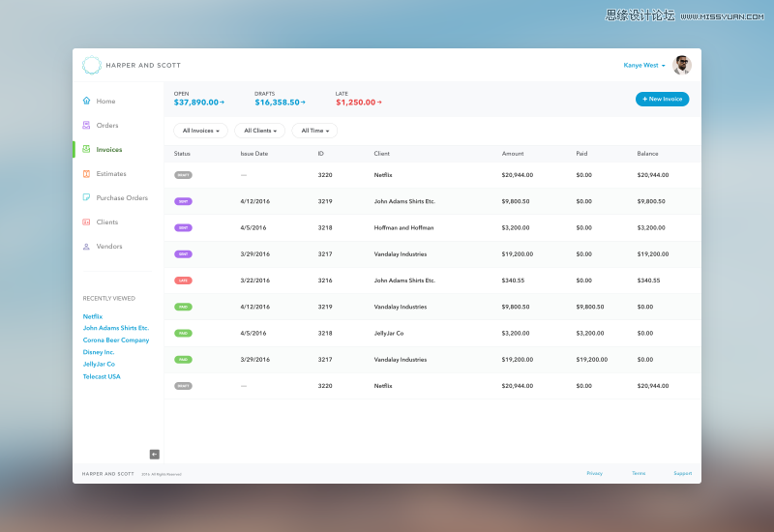Image resolution: width=774 pixels, height=532 pixels.
Task: View the late invoices total $1,250.00
Action: click(x=357, y=102)
